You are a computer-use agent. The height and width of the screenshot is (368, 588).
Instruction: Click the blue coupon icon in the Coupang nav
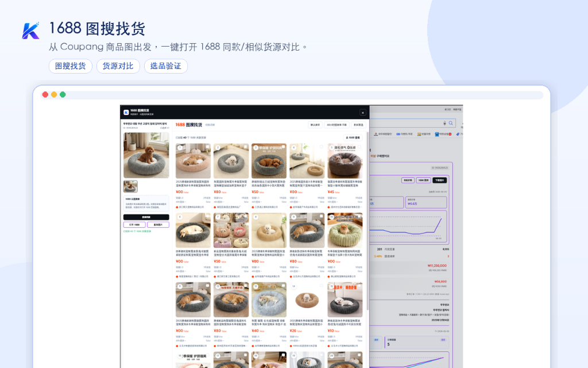399,134
